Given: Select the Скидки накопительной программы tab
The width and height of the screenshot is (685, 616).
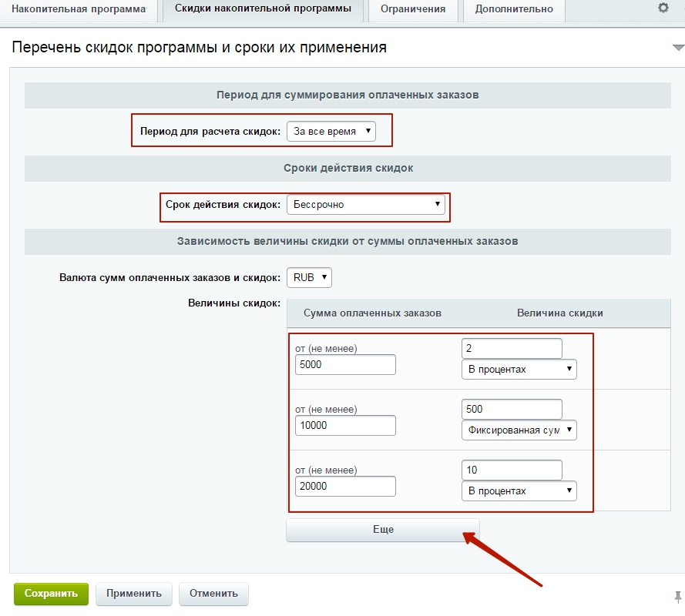Looking at the screenshot, I should pos(263,9).
